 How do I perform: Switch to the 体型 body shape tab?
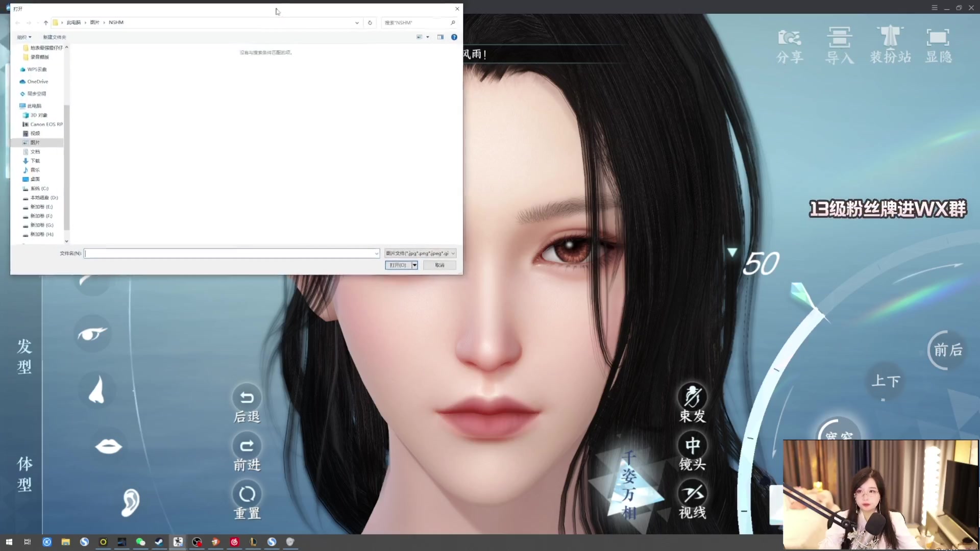24,473
